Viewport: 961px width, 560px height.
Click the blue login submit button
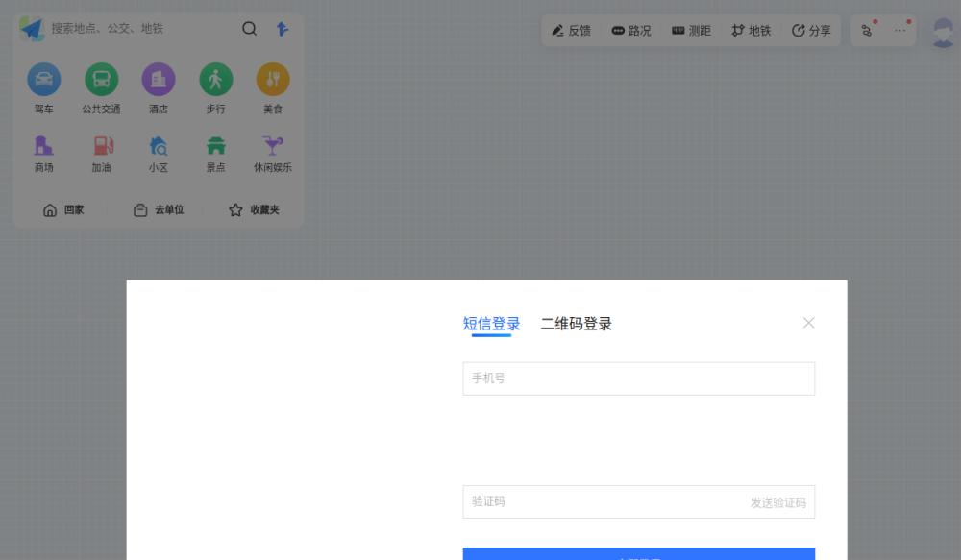639,554
